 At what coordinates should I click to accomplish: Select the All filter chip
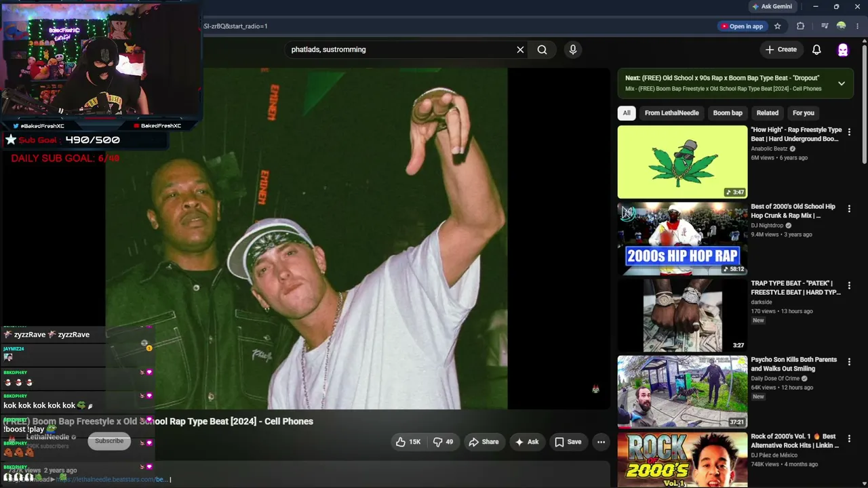click(x=627, y=113)
